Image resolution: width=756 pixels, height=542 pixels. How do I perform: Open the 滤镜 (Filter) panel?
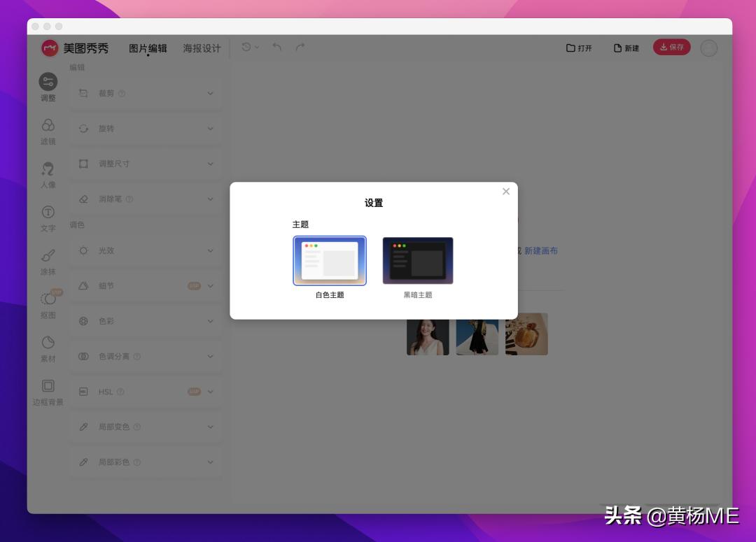click(x=48, y=131)
